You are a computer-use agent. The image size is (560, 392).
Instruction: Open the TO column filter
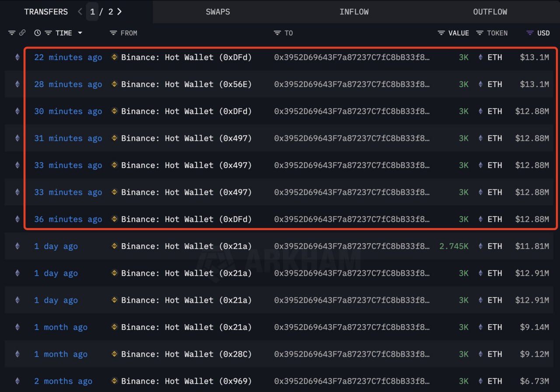[277, 33]
